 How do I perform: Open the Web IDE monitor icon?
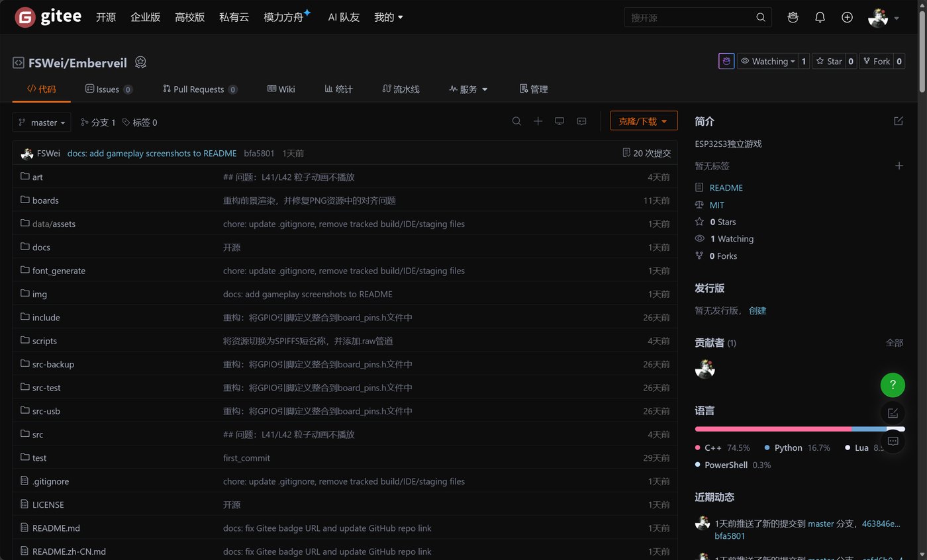click(560, 121)
